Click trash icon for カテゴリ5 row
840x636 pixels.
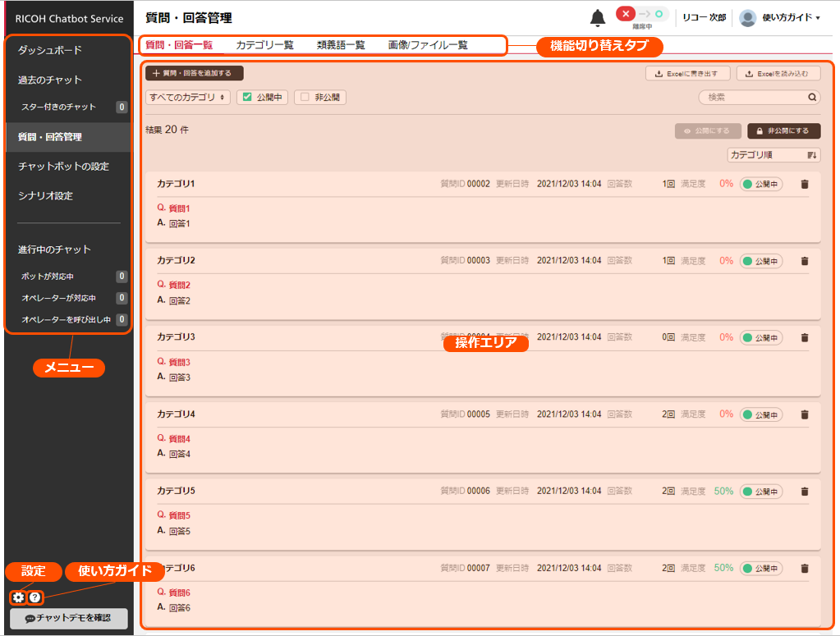coord(804,491)
